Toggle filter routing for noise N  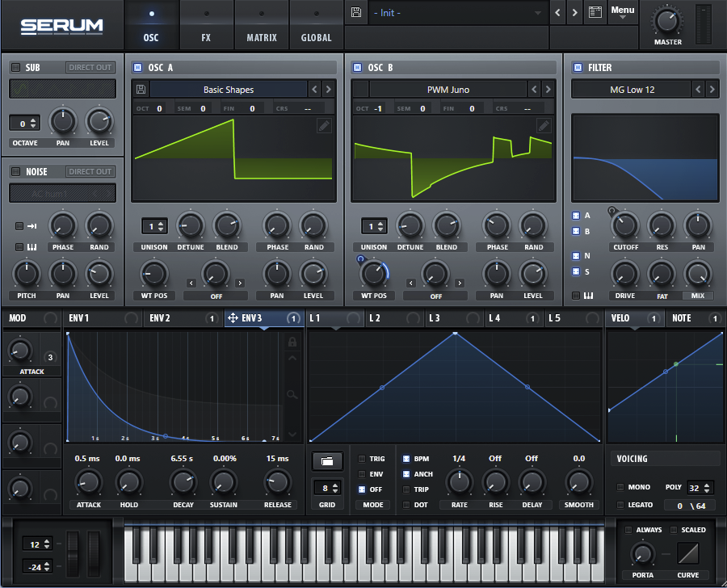(x=576, y=256)
